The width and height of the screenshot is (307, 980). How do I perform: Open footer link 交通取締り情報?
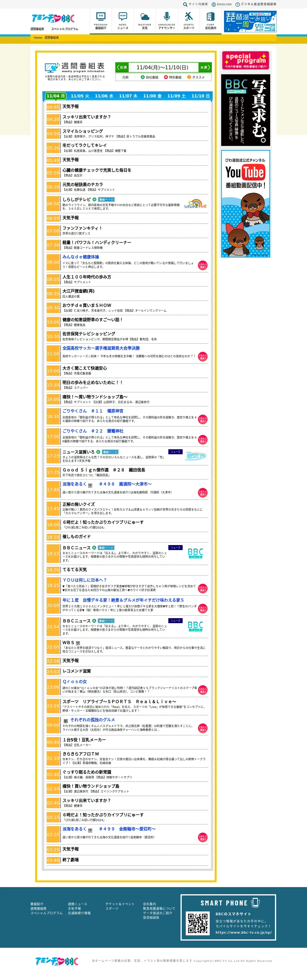coord(79,913)
